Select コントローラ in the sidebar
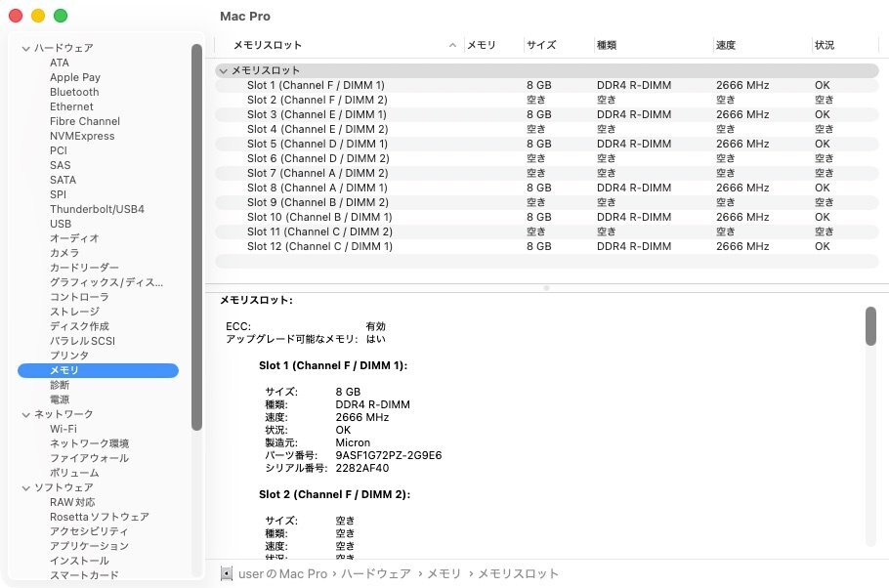This screenshot has width=889, height=588. pyautogui.click(x=79, y=297)
